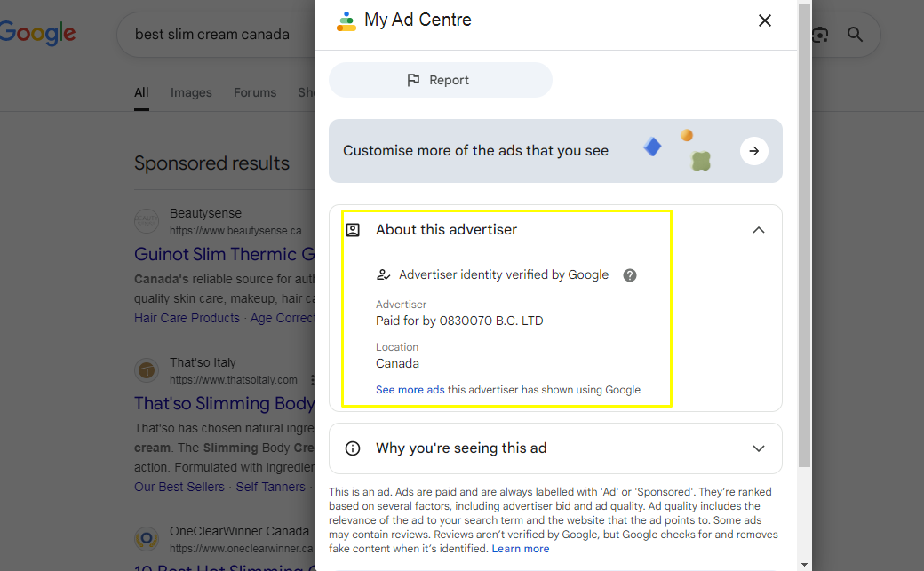Click the My Ad Centre logo icon
This screenshot has width=924, height=571.
click(346, 20)
